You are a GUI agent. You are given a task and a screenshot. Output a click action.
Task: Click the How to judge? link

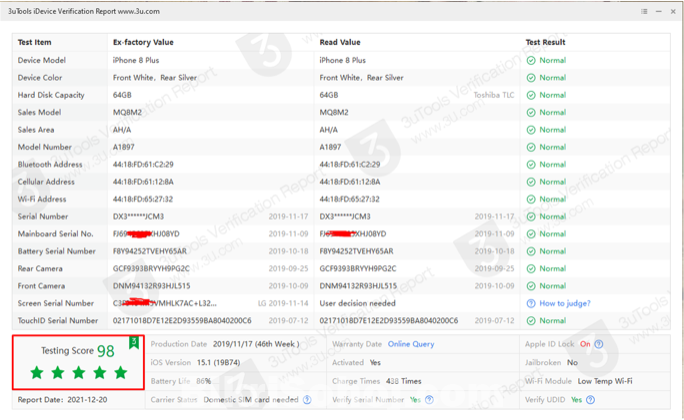pos(564,303)
